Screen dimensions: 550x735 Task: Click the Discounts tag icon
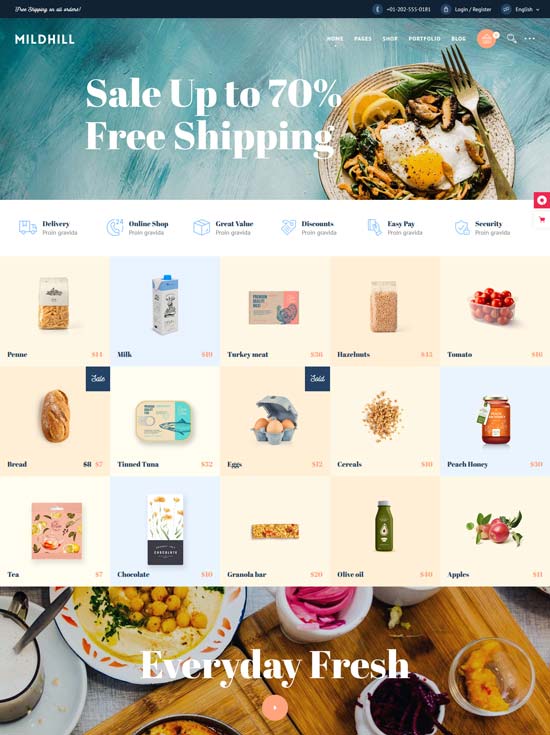tap(288, 227)
